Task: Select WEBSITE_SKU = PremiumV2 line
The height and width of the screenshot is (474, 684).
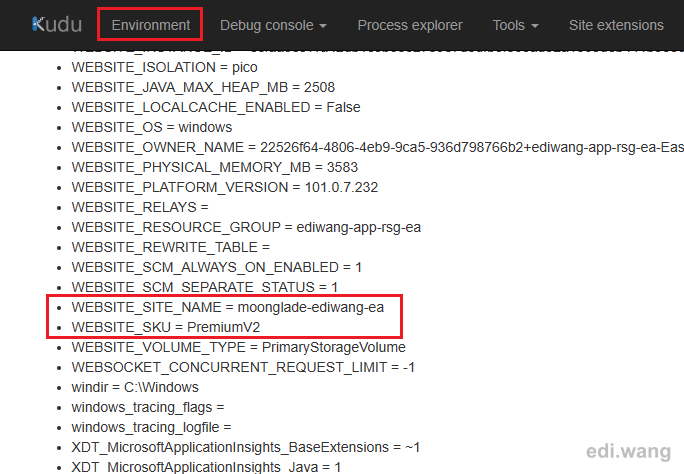Action: [x=166, y=327]
